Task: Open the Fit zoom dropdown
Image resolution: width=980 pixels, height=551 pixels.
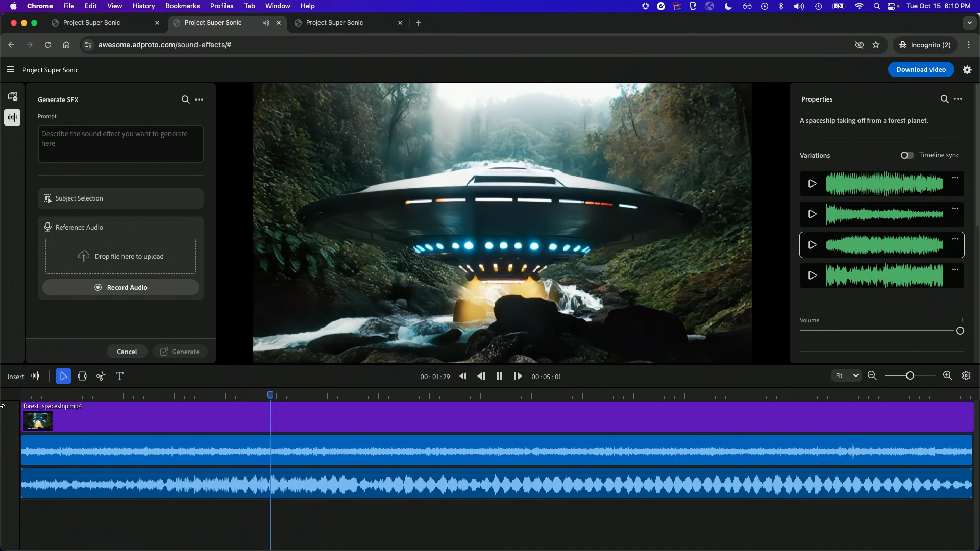Action: [847, 375]
